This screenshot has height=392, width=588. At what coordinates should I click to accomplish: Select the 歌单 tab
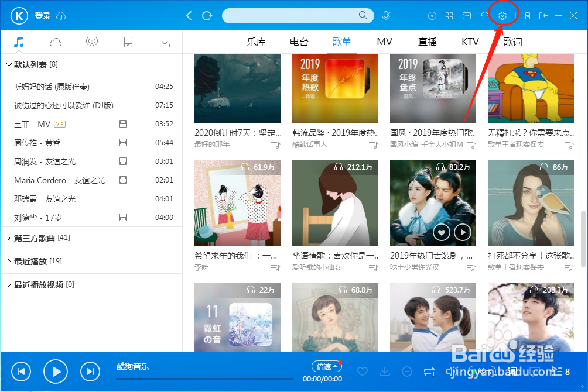(x=342, y=42)
